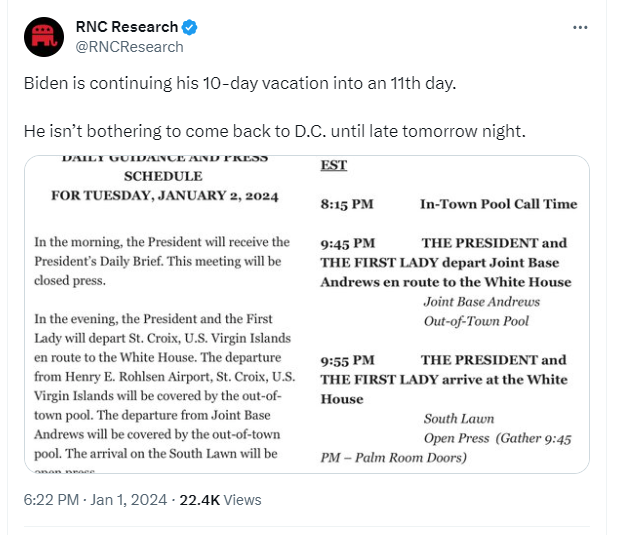Image resolution: width=617 pixels, height=535 pixels.
Task: Click the 8:15 PM In-Town Pool Call Time entry
Action: [449, 204]
